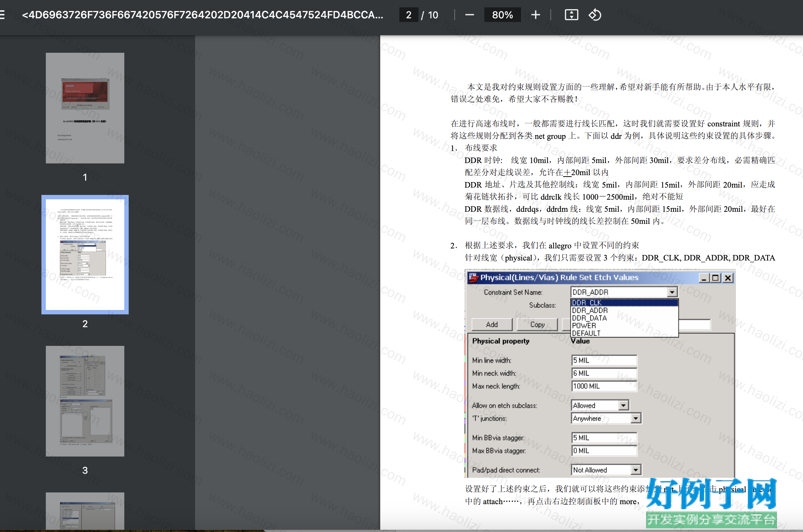Open Pad/pad direct connect dropdown
Image resolution: width=803 pixels, height=532 pixels.
[x=636, y=470]
